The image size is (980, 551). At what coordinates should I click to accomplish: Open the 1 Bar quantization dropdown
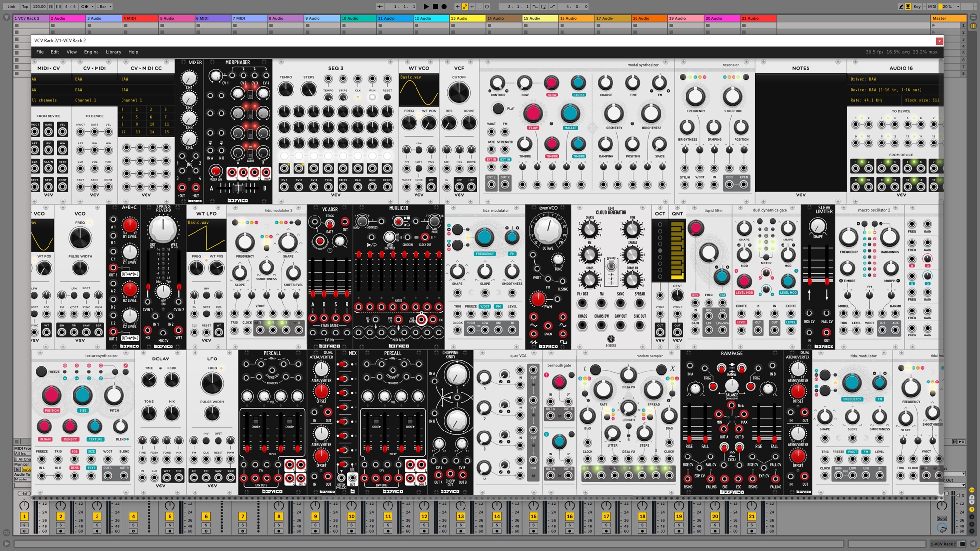pos(104,7)
